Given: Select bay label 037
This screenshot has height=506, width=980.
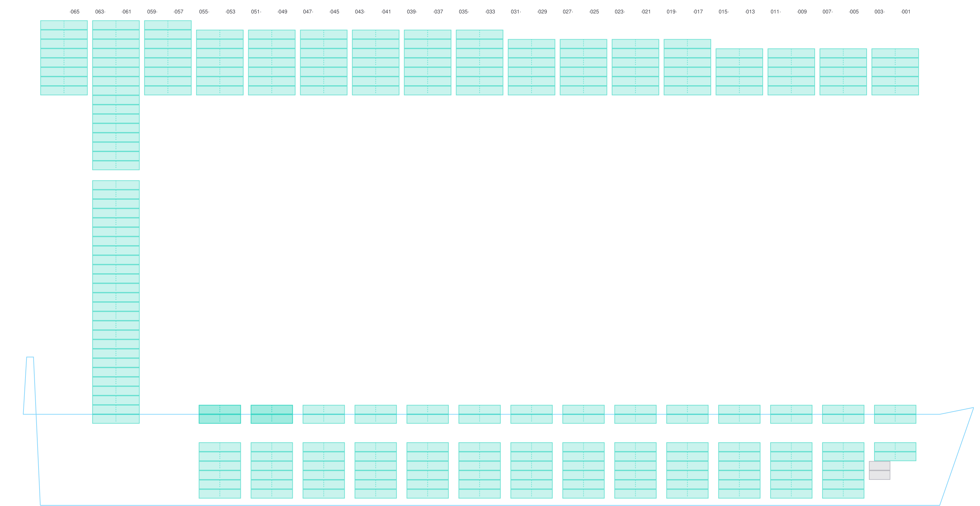Looking at the screenshot, I should [438, 12].
